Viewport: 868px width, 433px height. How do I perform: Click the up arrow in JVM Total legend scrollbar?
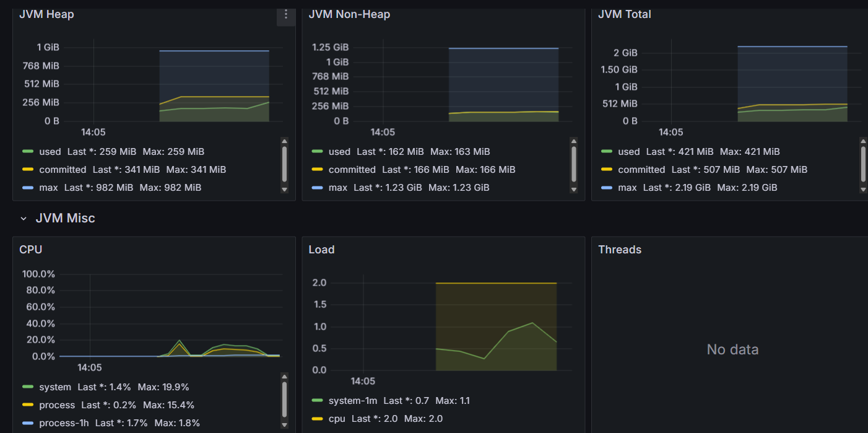click(x=863, y=141)
